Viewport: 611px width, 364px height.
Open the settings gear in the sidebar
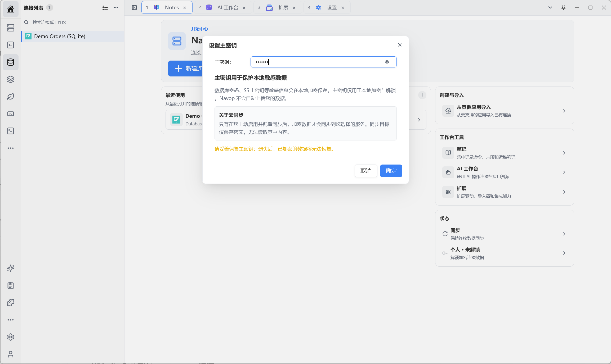click(11, 337)
